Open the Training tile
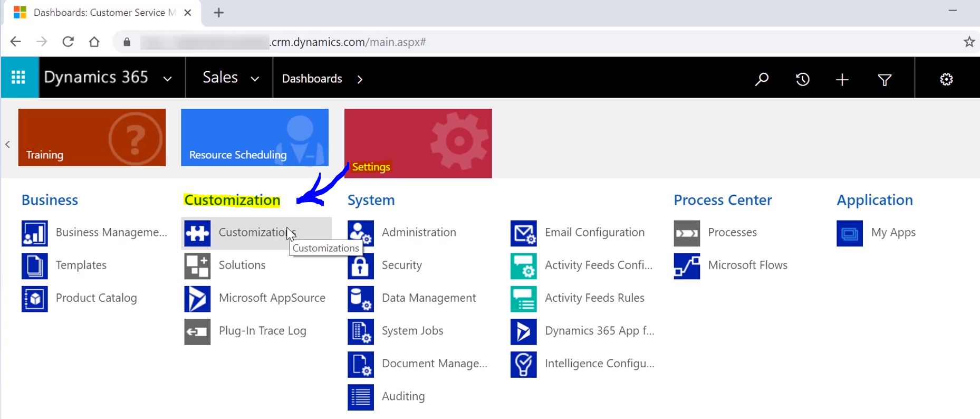This screenshot has height=419, width=980. point(92,137)
